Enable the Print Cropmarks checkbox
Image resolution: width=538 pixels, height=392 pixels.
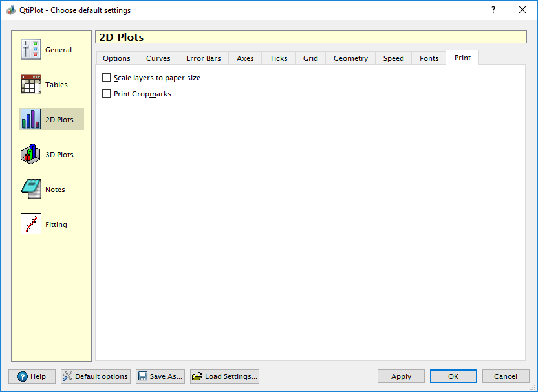(107, 94)
